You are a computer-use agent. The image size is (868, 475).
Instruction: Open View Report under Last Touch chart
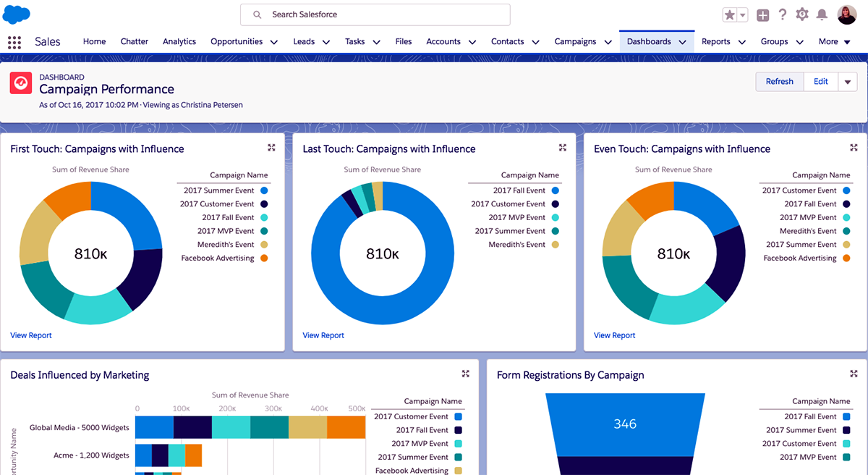pos(323,335)
